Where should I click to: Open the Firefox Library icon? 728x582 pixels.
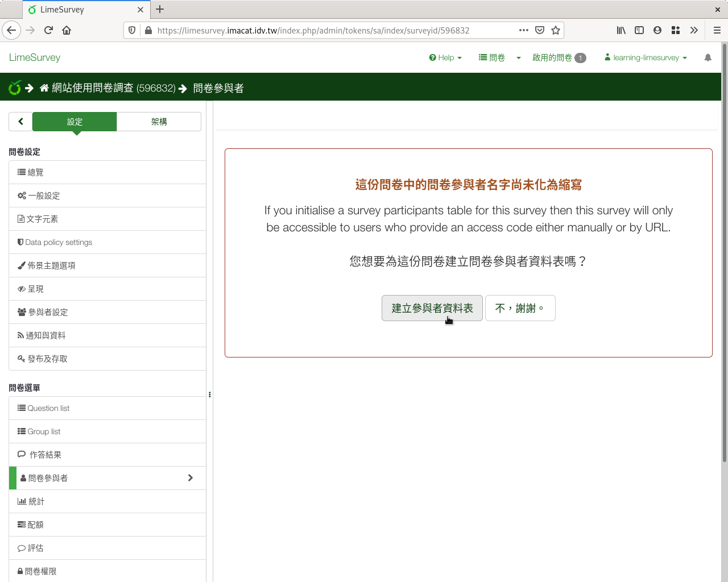(621, 30)
